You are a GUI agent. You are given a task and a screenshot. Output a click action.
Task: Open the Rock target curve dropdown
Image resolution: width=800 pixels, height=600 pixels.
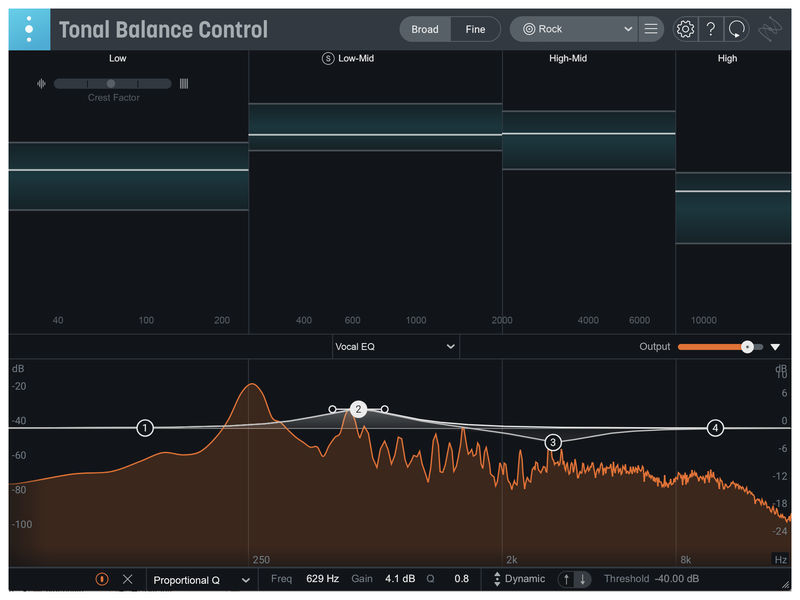[x=574, y=29]
